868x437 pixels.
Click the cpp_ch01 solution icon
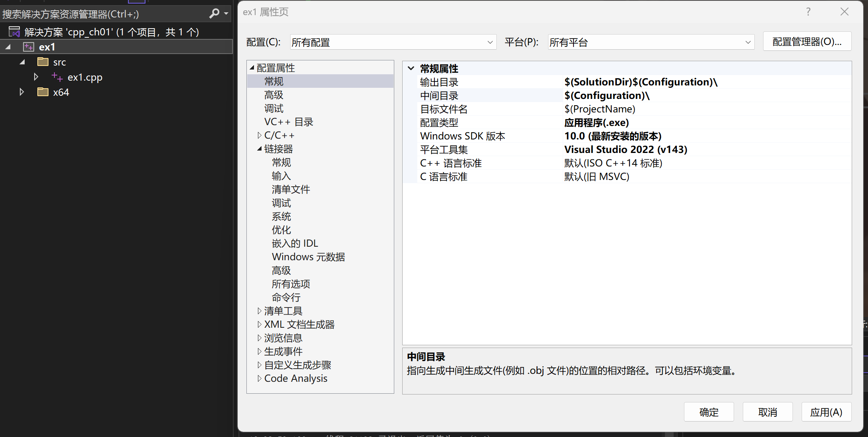pyautogui.click(x=14, y=32)
